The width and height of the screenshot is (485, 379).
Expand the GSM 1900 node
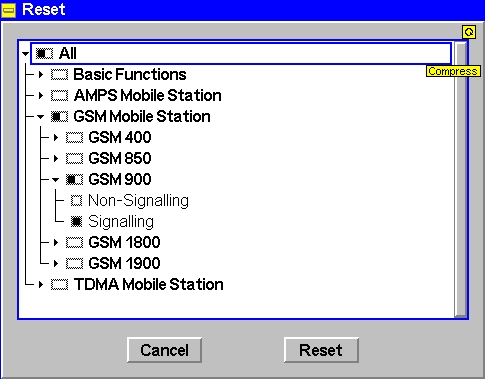[x=56, y=264]
